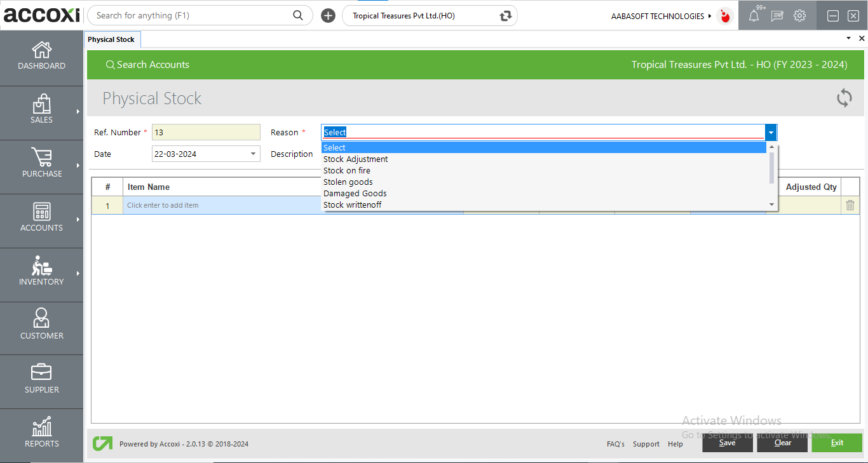
Task: Collapse the Reason dropdown arrow
Action: (771, 132)
